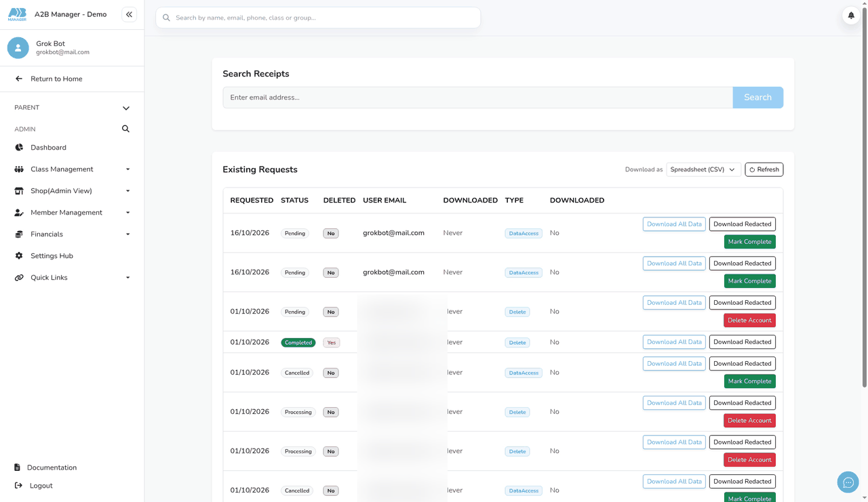Expand the Shop(Admin View) submenu arrow
The width and height of the screenshot is (868, 502).
pos(127,191)
